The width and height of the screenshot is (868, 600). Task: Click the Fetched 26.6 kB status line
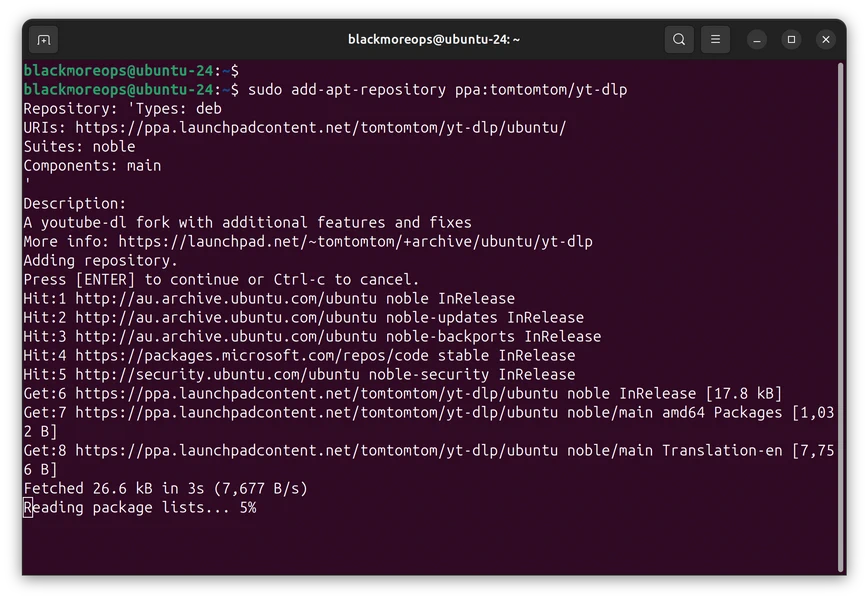point(165,489)
